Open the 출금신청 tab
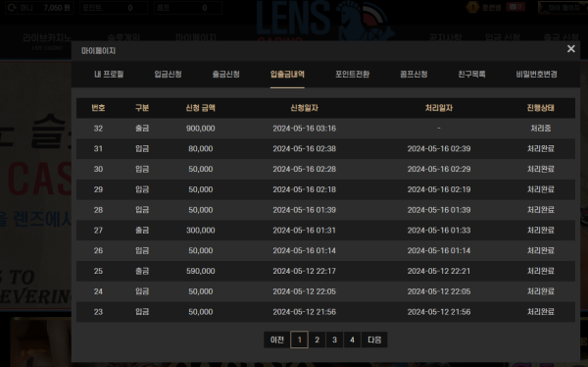Image resolution: width=588 pixels, height=367 pixels. (225, 74)
